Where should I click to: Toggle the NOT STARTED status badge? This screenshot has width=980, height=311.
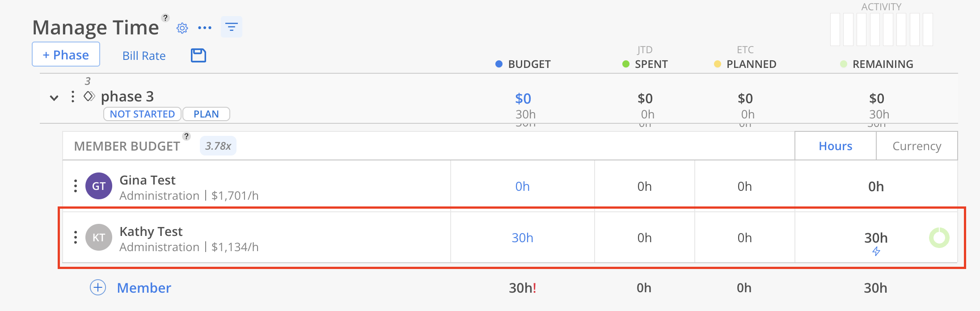click(x=142, y=114)
